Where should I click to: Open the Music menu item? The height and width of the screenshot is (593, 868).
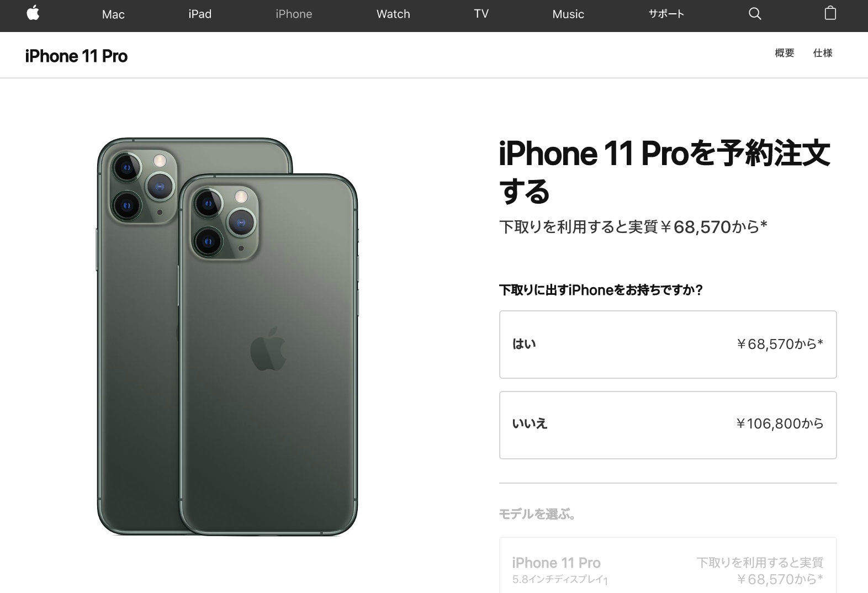568,14
